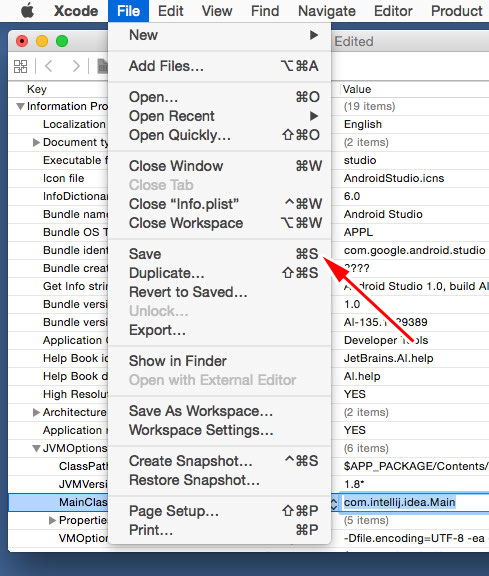Viewport: 489px width, 576px height.
Task: Choose Save in the File menu
Action: pos(220,254)
